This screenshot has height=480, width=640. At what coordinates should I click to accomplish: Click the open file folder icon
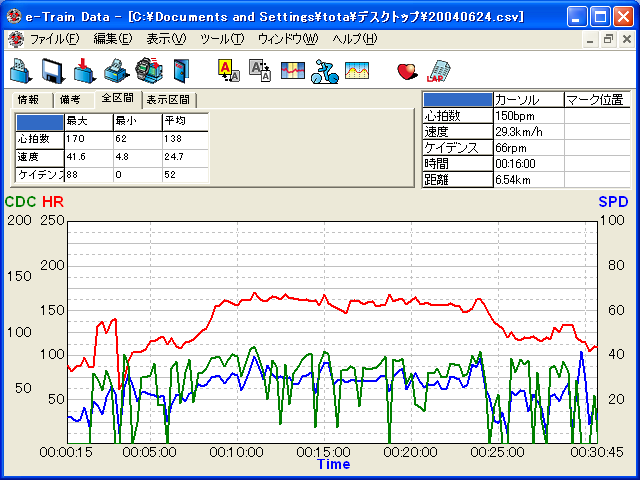[x=21, y=70]
